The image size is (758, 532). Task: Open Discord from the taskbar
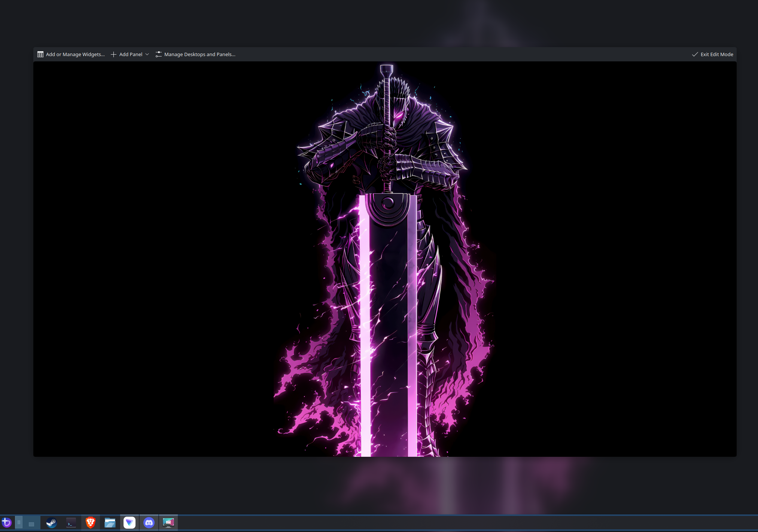pos(149,523)
